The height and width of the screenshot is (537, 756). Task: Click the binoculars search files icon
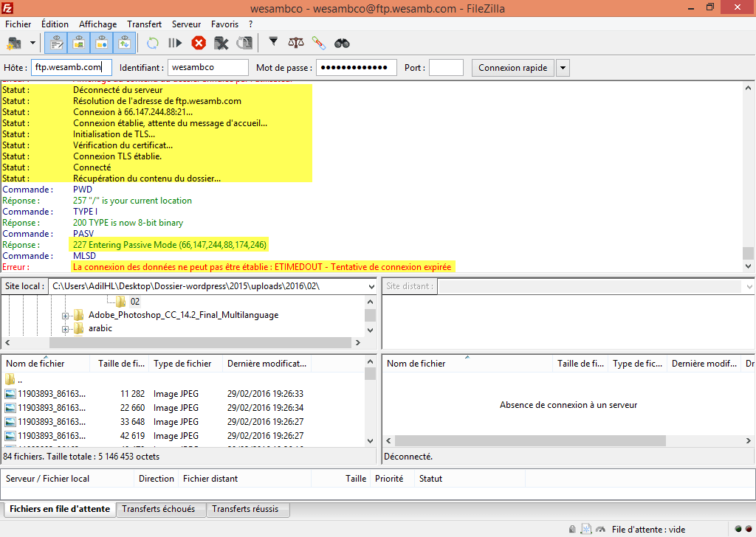[342, 43]
